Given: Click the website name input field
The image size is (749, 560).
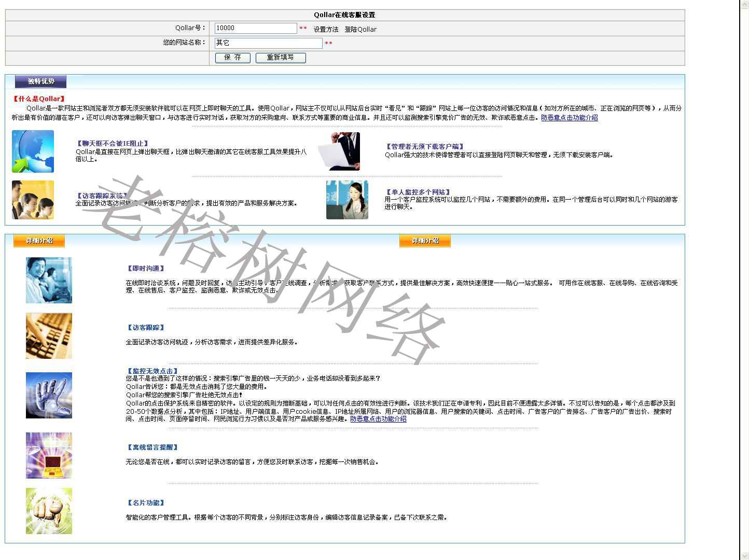Looking at the screenshot, I should pos(269,43).
